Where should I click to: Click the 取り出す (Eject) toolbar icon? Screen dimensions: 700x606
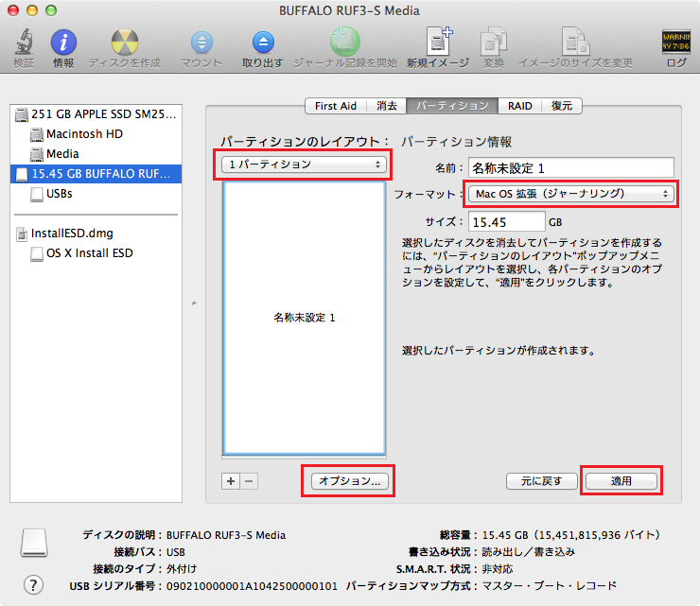pos(263,42)
